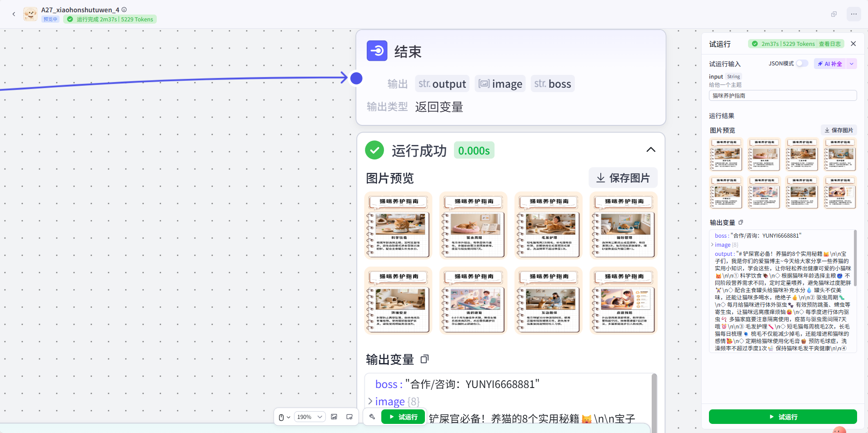
Task: Click the 运行完成 2m37s status badge in header
Action: pos(110,19)
